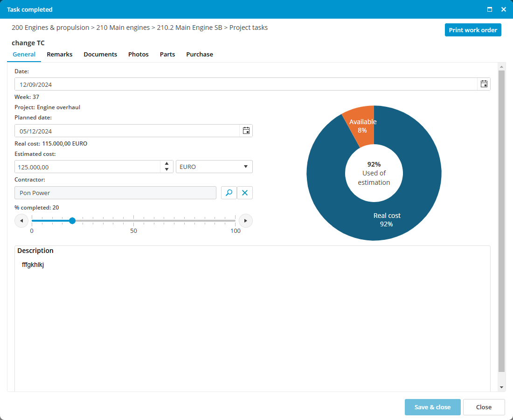Click the Date input field 12/09/2024
Screen dimensions: 513x420
[246, 84]
